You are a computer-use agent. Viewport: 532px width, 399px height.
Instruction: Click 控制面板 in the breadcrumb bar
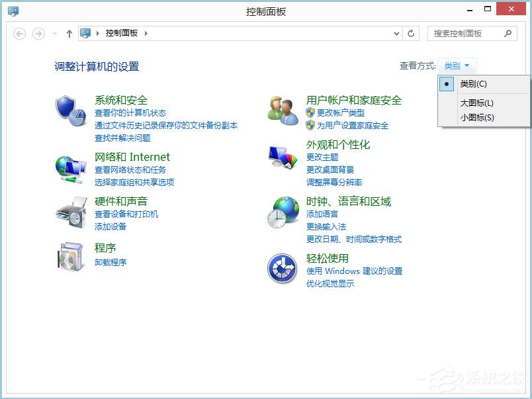pyautogui.click(x=123, y=33)
